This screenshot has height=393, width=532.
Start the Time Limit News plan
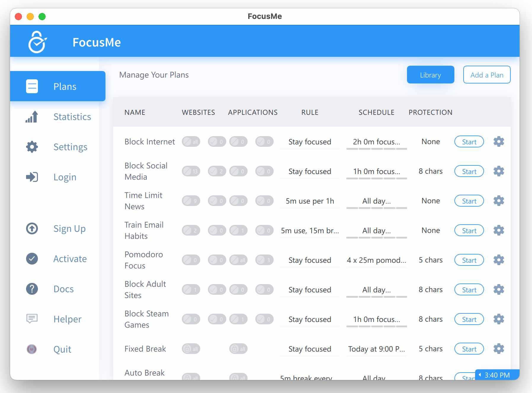[x=469, y=201]
